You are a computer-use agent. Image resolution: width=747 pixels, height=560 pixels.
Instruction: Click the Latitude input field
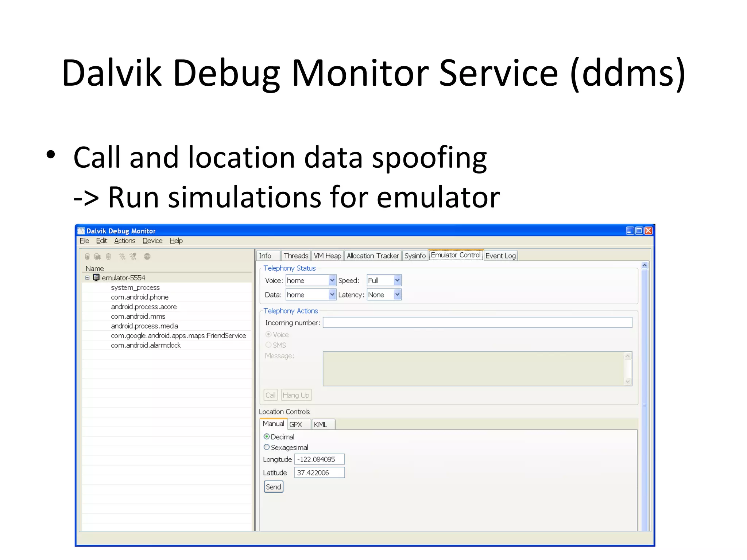coord(320,472)
